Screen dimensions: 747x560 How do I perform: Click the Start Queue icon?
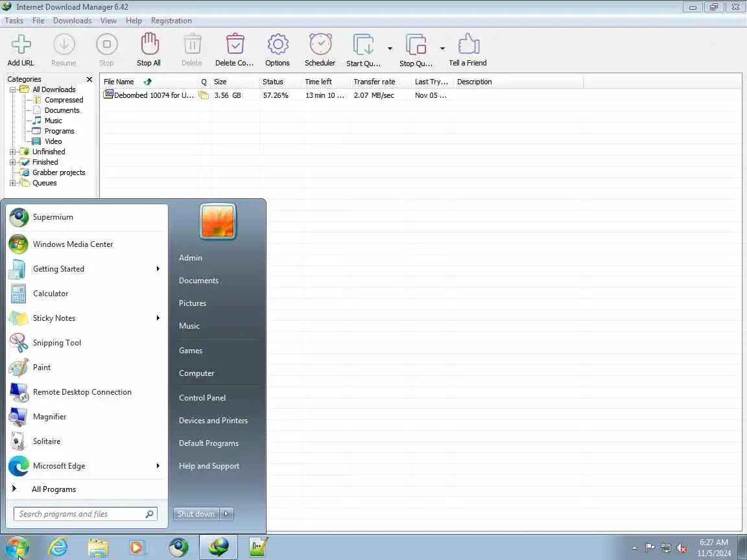(x=364, y=45)
